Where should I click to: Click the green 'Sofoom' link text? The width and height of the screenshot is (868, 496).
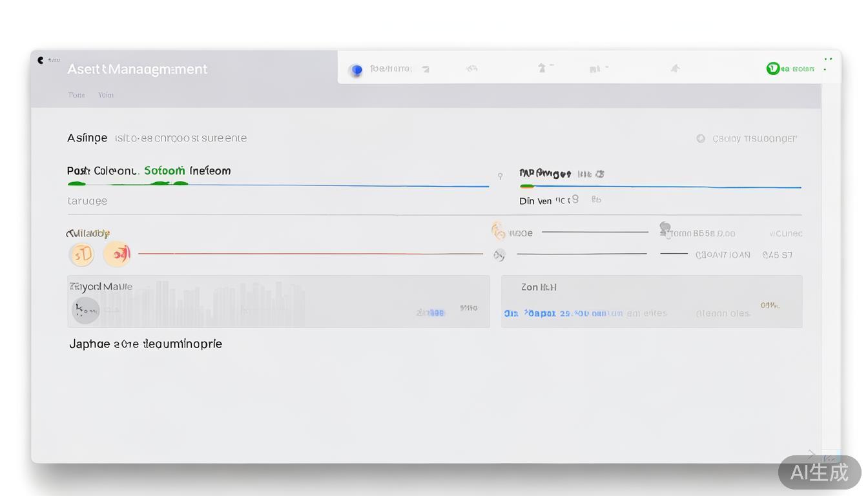coord(164,170)
